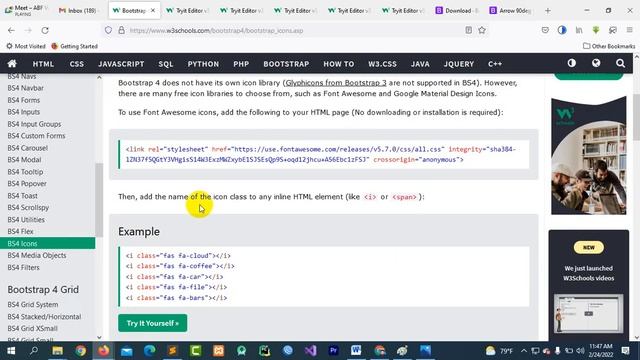Switch to the Meet tab
The height and width of the screenshot is (360, 640).
click(27, 11)
